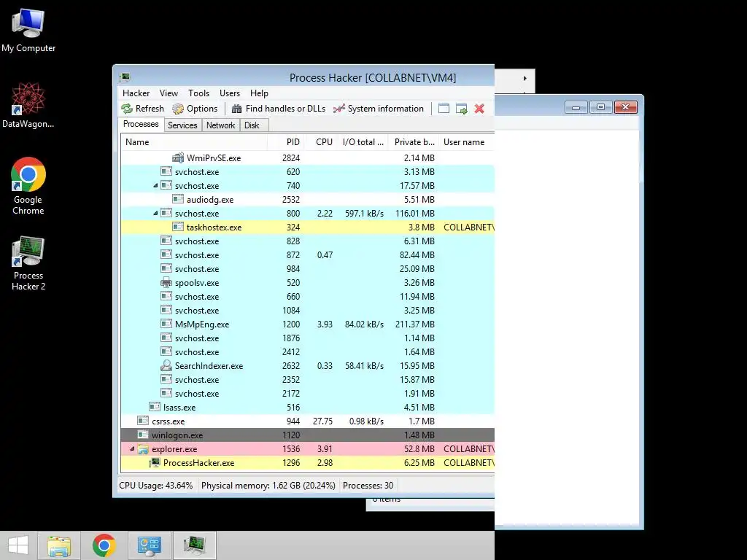Viewport: 747px width, 560px height.
Task: Click small arrow in background window
Action: pyautogui.click(x=525, y=78)
